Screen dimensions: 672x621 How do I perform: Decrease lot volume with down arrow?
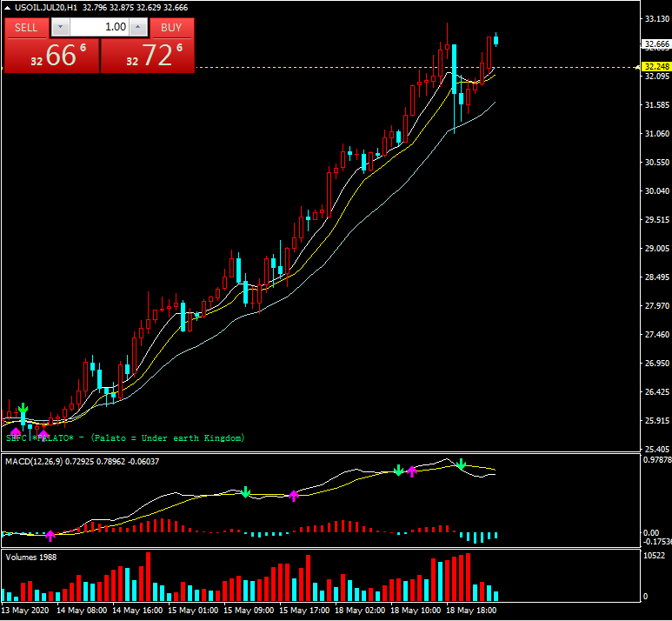click(59, 27)
